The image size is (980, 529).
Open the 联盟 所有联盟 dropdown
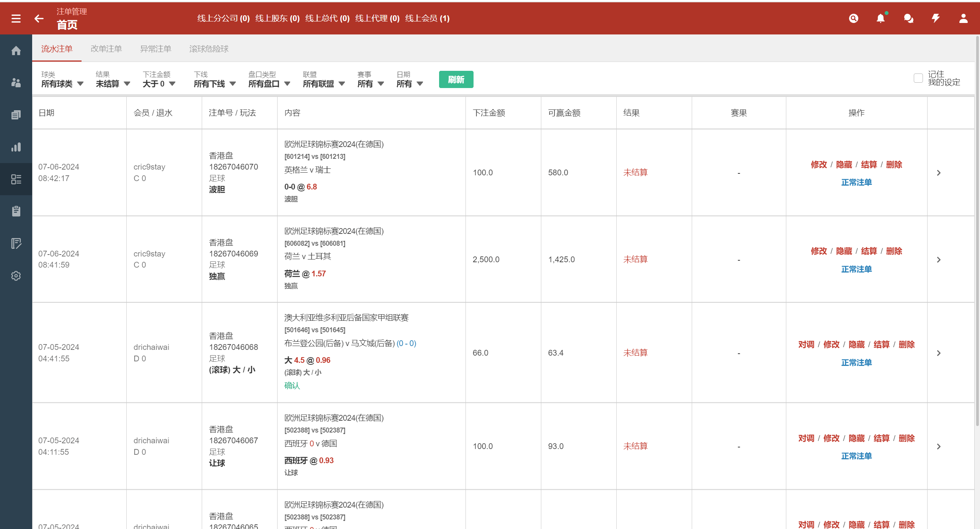[x=324, y=79]
